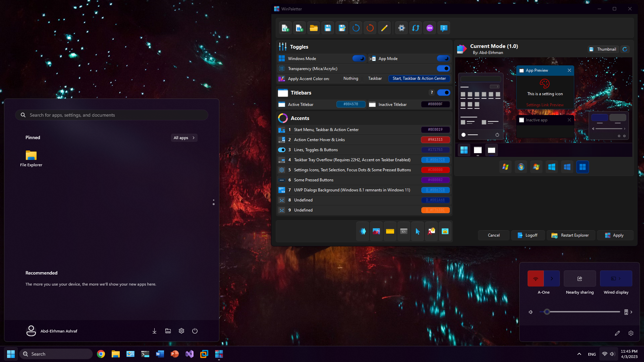644x362 pixels.
Task: Expand All apps in the Start menu
Action: click(x=184, y=137)
